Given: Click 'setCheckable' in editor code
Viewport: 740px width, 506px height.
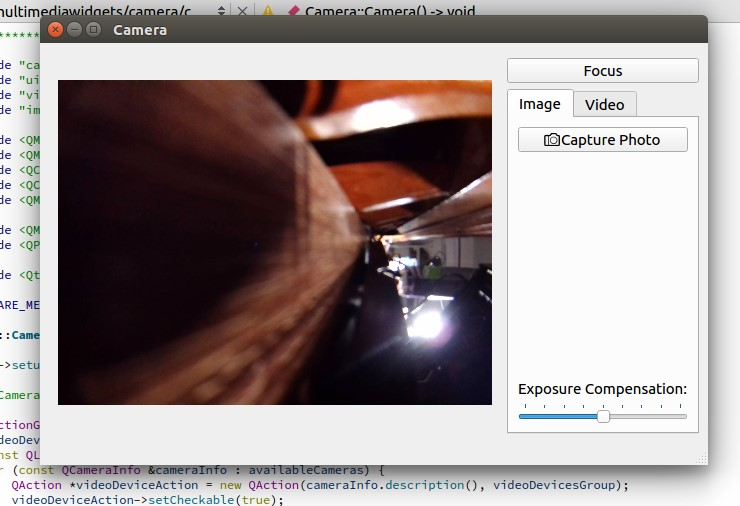Looking at the screenshot, I should coord(191,500).
